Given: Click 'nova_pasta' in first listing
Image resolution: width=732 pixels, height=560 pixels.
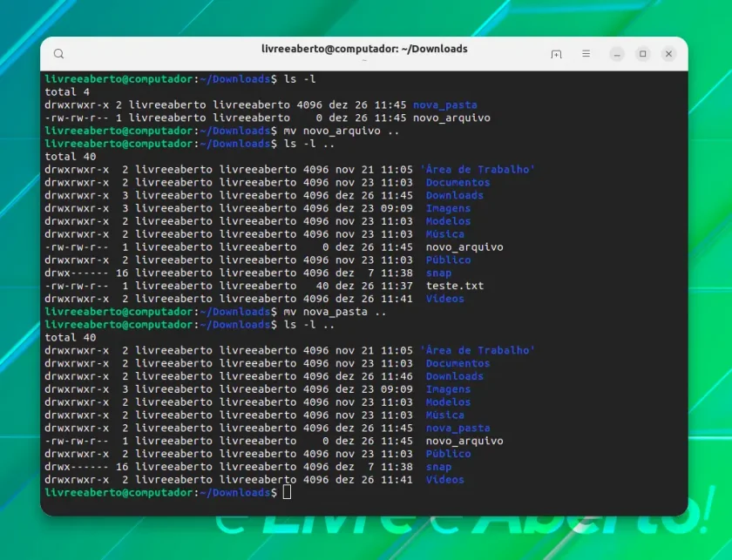Looking at the screenshot, I should click(x=445, y=105).
